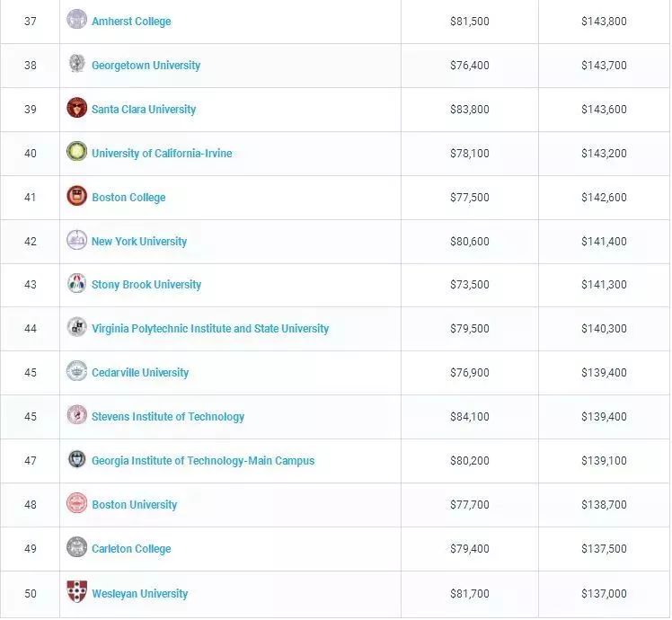This screenshot has height=620, width=672.
Task: Click the New York University logo icon
Action: (77, 240)
